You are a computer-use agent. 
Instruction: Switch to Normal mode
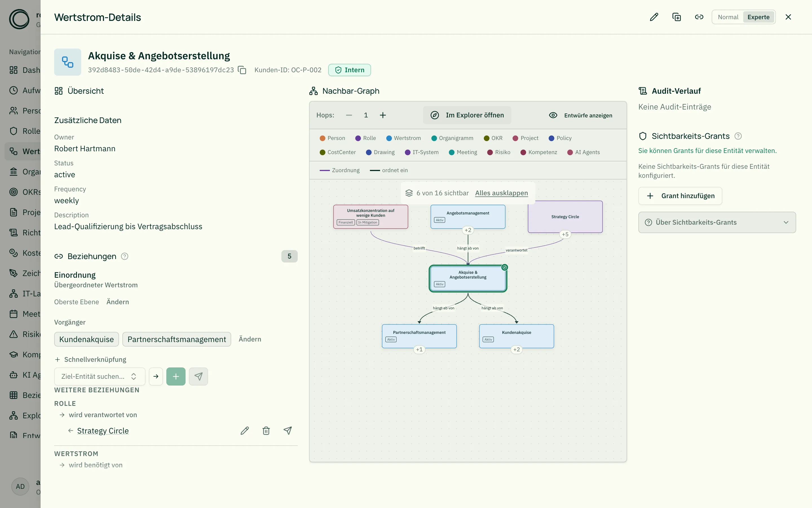pyautogui.click(x=728, y=17)
